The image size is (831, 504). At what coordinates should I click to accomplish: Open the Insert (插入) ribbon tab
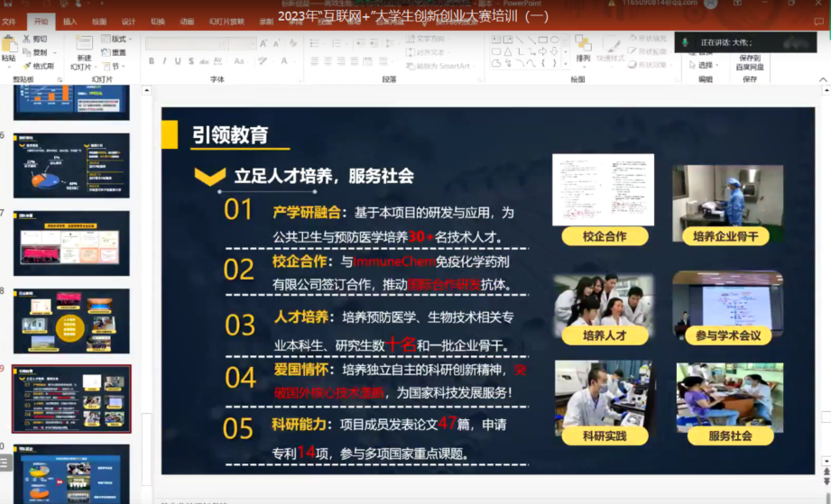pos(69,21)
